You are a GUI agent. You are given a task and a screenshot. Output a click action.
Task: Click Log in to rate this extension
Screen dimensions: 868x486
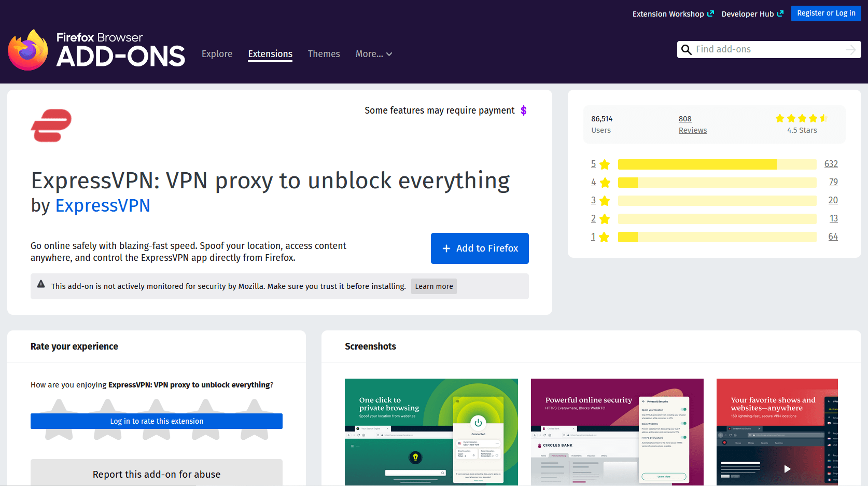(x=157, y=421)
